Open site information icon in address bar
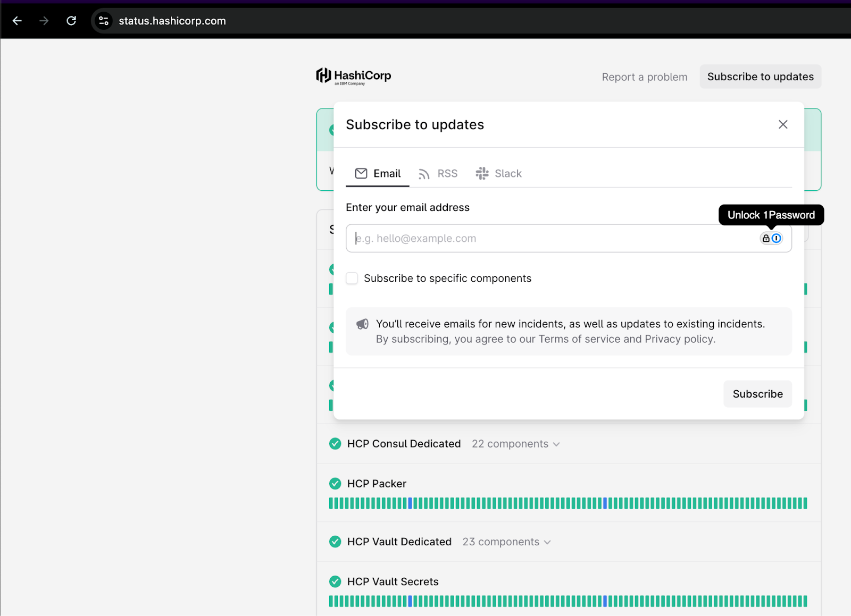The height and width of the screenshot is (616, 851). tap(104, 21)
